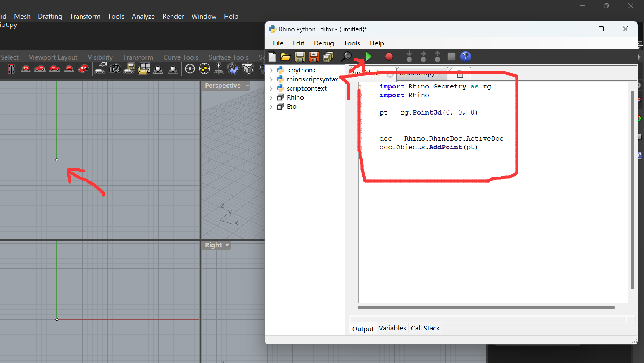Click the Perspective viewport title label
Image resolution: width=644 pixels, height=363 pixels.
pos(223,86)
